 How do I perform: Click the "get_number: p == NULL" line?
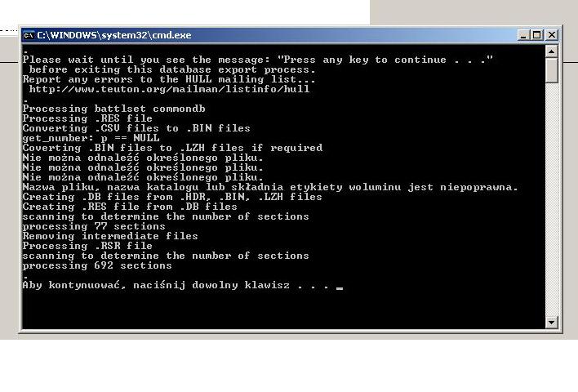pos(91,138)
